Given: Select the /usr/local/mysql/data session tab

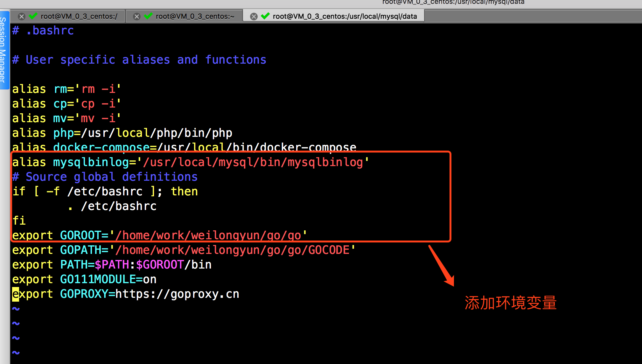Looking at the screenshot, I should pos(345,17).
